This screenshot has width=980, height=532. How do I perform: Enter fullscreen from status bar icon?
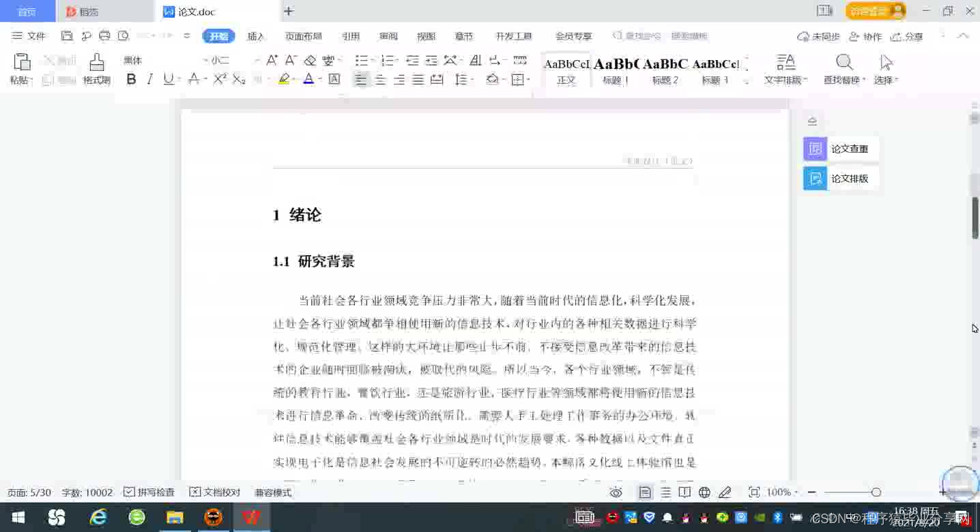(754, 492)
